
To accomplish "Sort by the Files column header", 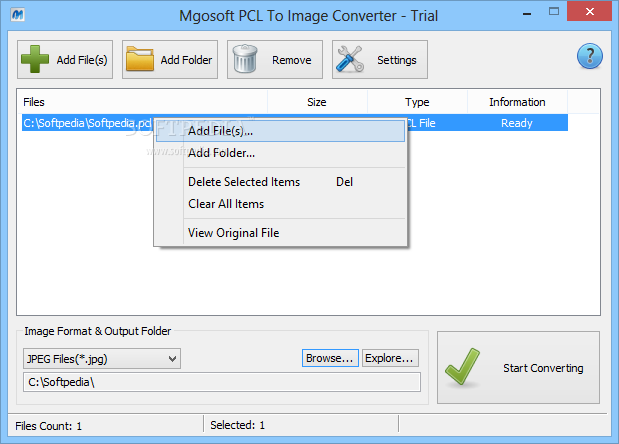I will [x=143, y=102].
